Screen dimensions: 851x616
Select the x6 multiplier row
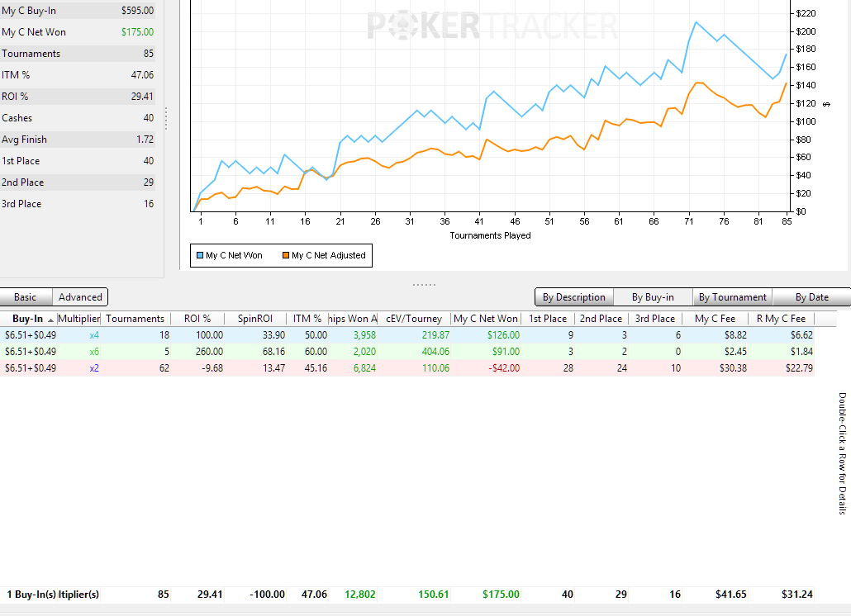248,352
